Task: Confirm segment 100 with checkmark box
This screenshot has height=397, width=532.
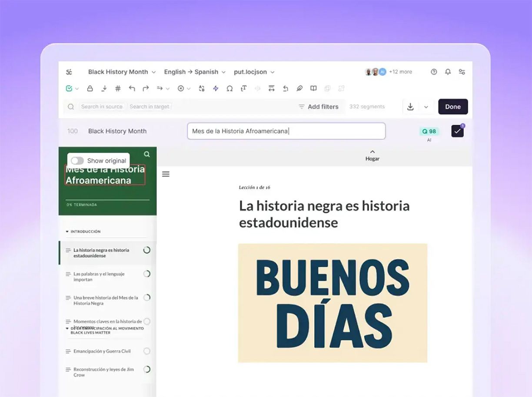Action: [457, 131]
